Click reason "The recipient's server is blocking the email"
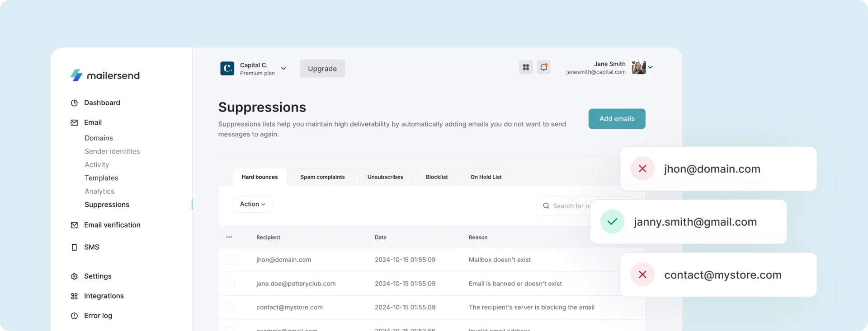Viewport: 868px width, 331px height. coord(531,308)
